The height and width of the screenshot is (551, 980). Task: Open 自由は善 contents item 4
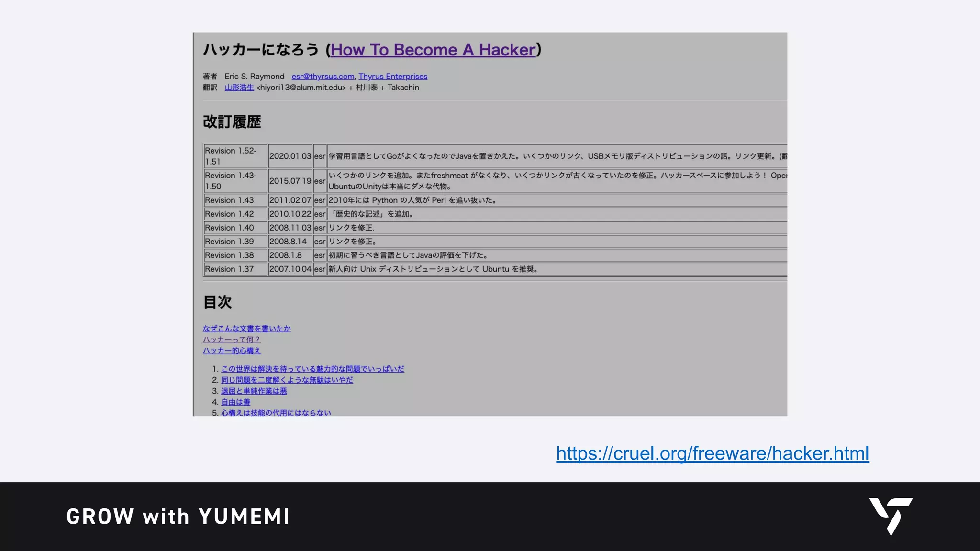point(235,402)
